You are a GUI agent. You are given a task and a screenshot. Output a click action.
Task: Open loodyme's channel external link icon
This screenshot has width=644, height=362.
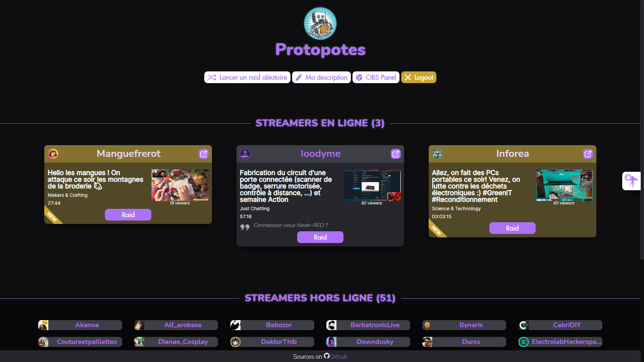[x=396, y=154]
